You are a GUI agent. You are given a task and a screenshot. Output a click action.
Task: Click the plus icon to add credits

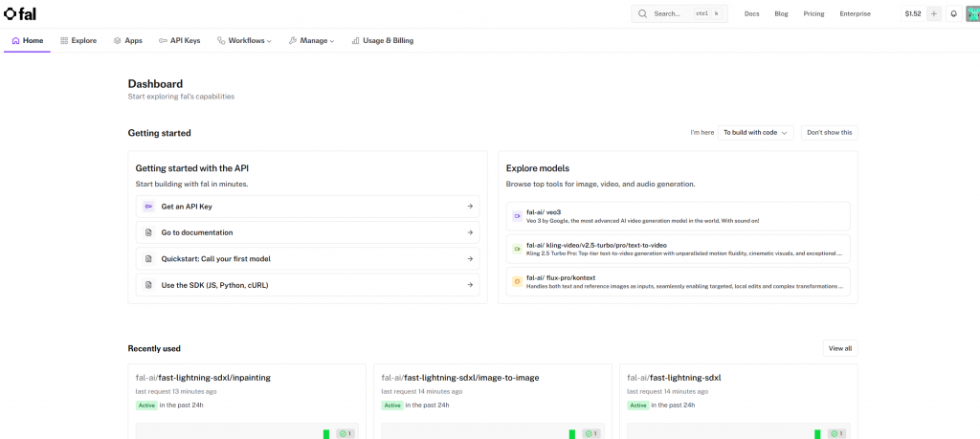[x=934, y=14]
